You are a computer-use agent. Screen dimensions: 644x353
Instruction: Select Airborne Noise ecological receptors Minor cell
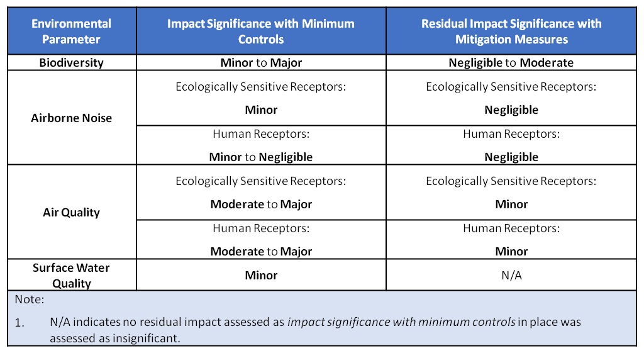tap(261, 98)
